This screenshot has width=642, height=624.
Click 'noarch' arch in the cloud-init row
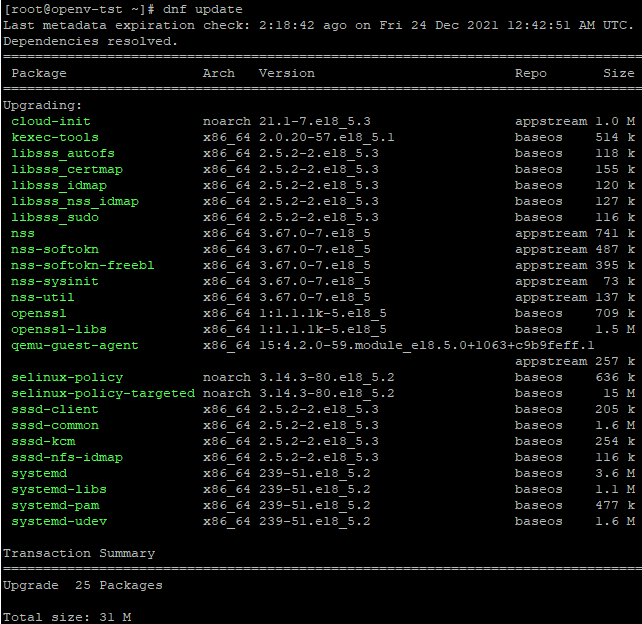point(226,121)
